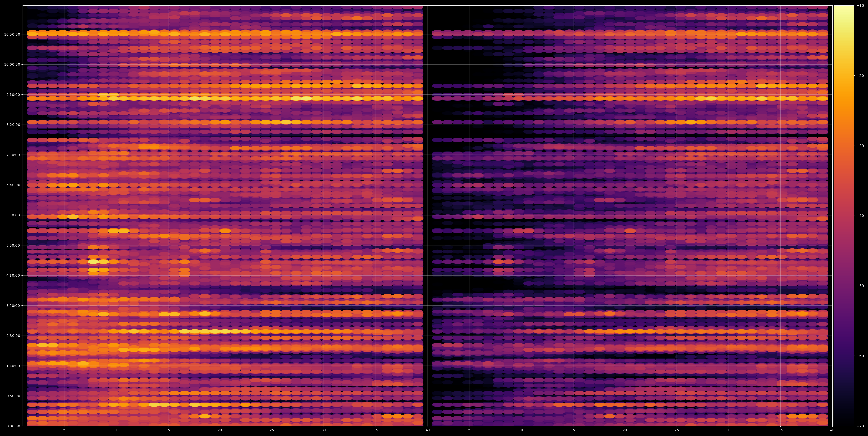This screenshot has width=868, height=436.
Task: Click x-axis tick 35 of the left heatmap
Action: tap(375, 430)
